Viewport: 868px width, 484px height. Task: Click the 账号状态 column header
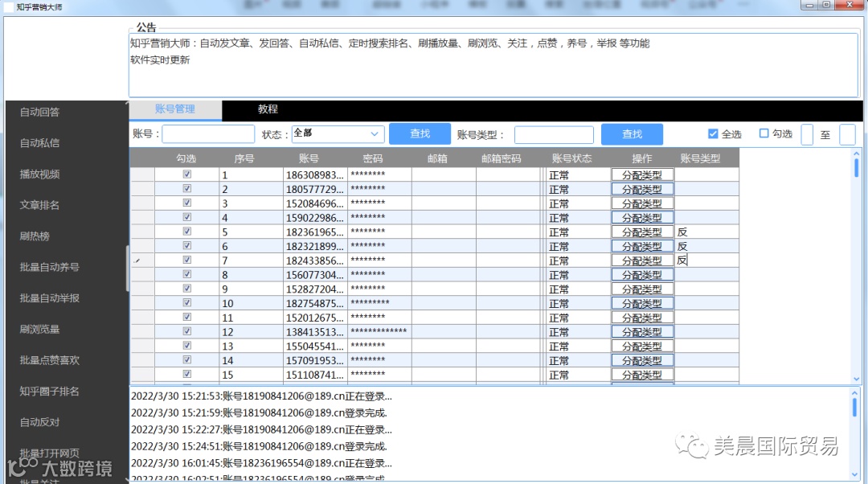tap(572, 158)
